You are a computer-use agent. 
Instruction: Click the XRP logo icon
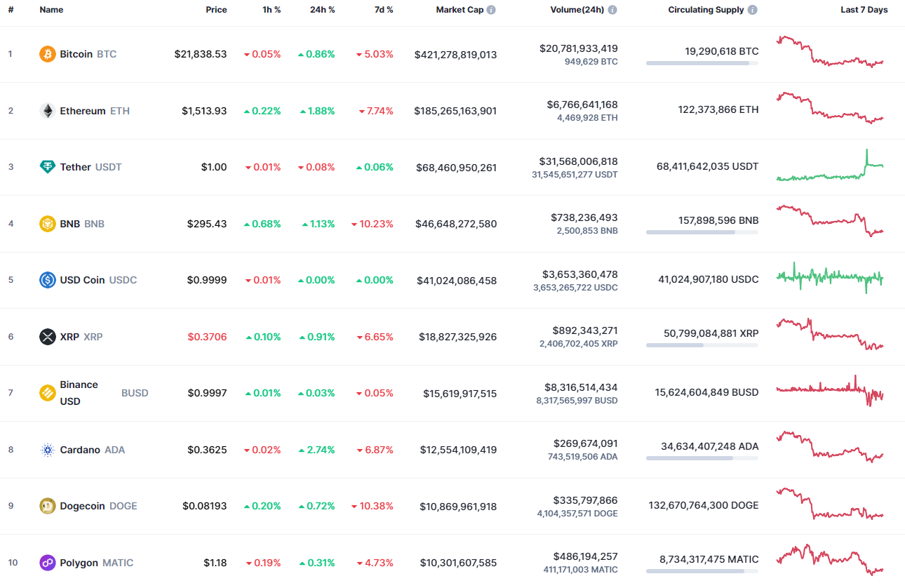tap(46, 336)
